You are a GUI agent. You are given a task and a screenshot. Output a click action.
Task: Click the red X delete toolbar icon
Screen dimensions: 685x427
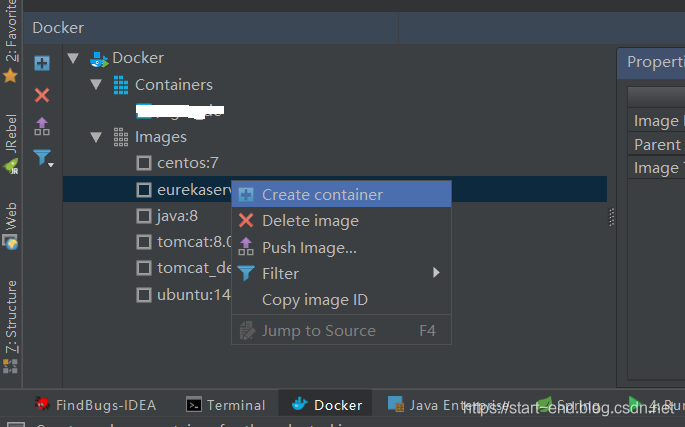(x=42, y=95)
